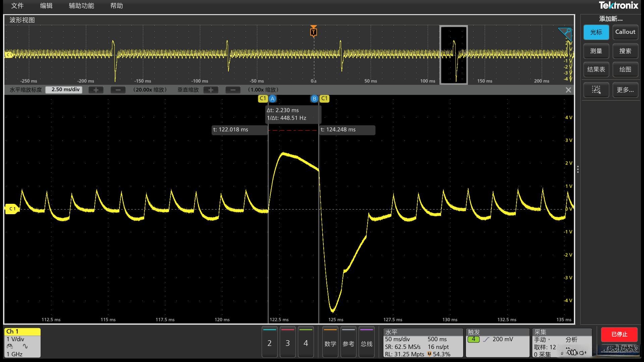Open the 绘图 plot function
The width and height of the screenshot is (644, 362).
coord(625,69)
